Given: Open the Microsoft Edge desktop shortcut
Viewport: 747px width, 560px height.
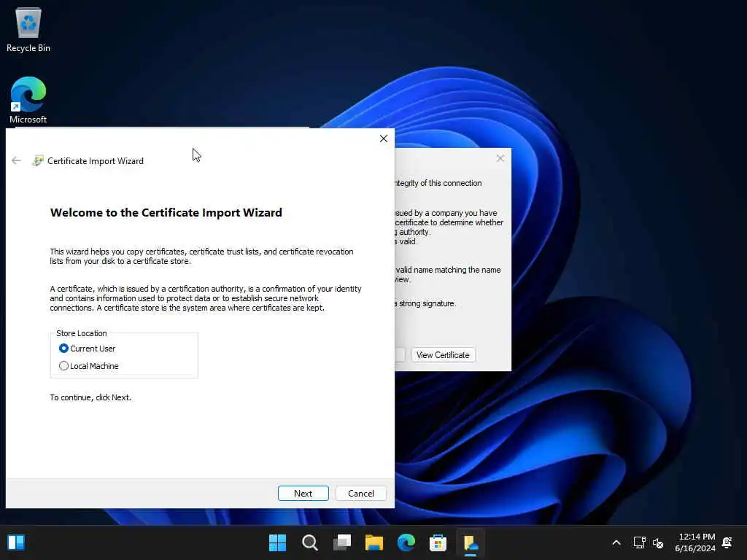Looking at the screenshot, I should click(x=28, y=101).
